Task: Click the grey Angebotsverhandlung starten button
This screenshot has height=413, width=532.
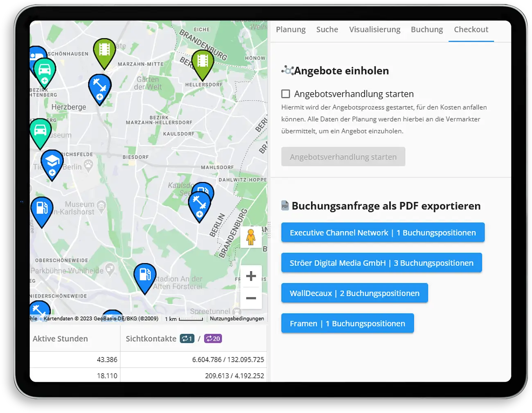Action: click(x=343, y=157)
